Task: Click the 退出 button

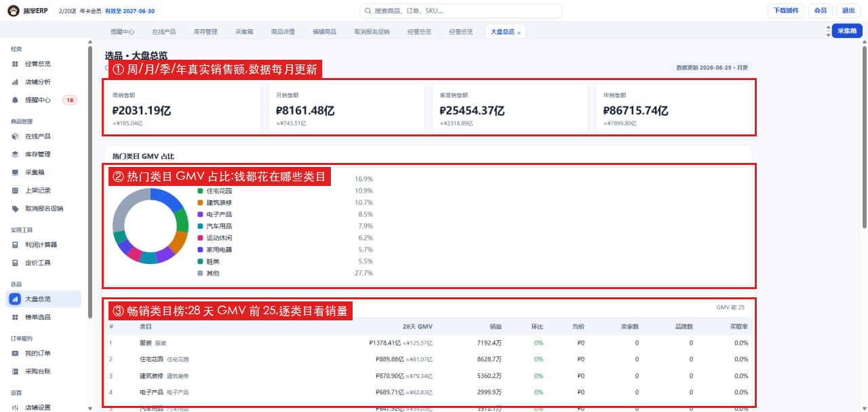Action: 849,10
